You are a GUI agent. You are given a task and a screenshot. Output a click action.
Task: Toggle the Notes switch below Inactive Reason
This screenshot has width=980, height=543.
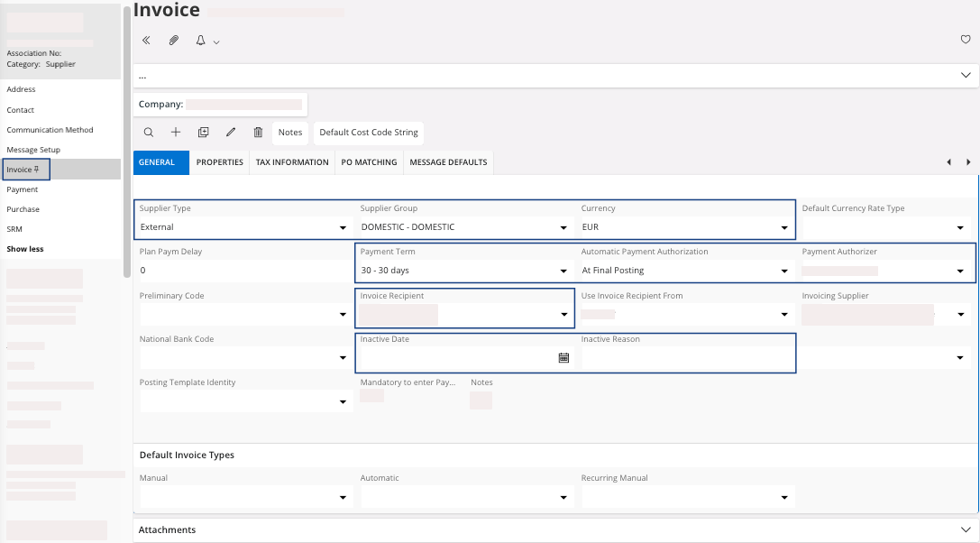pos(481,400)
